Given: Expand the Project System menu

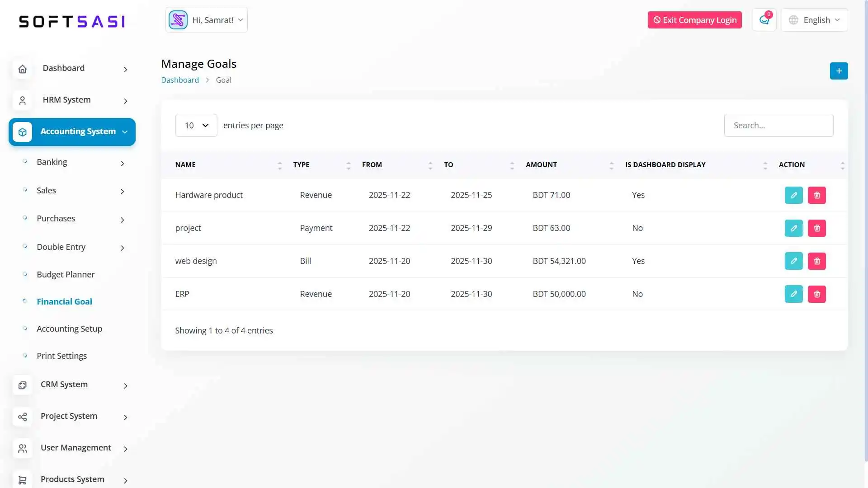Looking at the screenshot, I should click(x=72, y=417).
